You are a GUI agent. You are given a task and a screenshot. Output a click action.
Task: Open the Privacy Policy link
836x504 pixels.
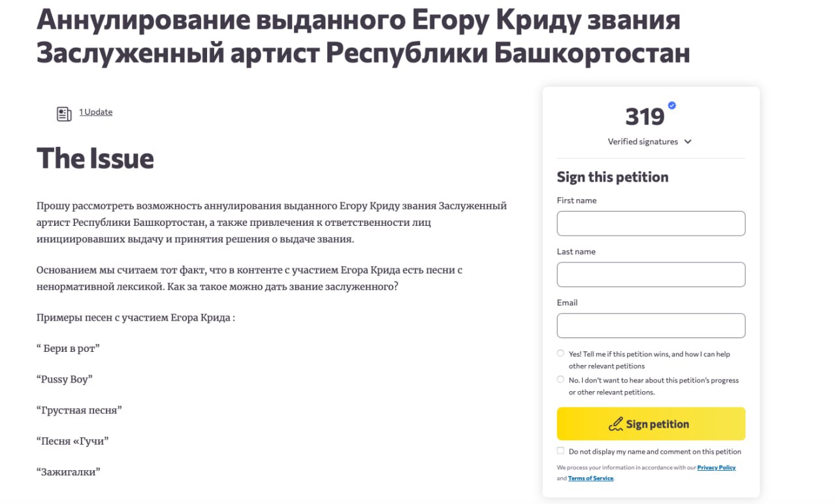click(716, 467)
